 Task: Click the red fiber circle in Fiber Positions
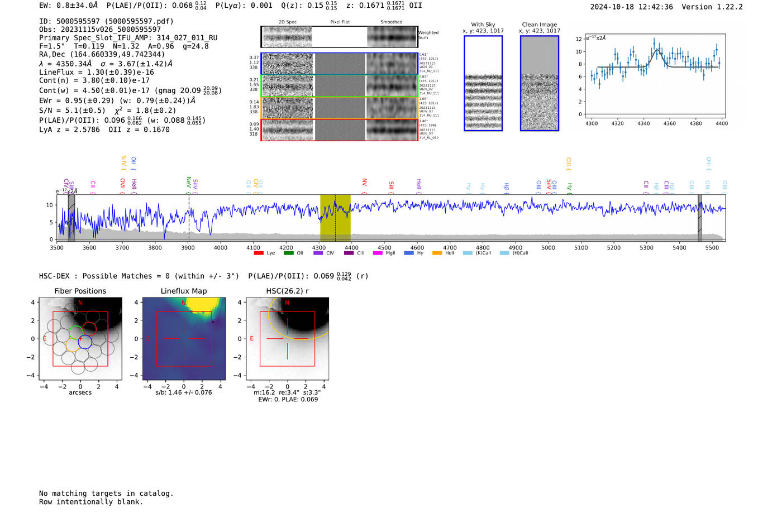[x=89, y=329]
